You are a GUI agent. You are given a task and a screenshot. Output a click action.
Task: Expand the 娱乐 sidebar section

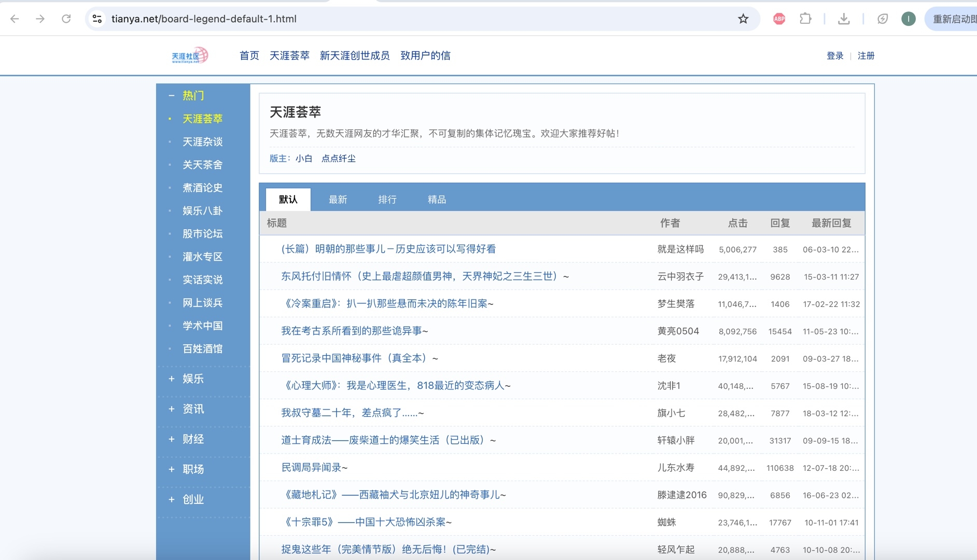click(x=171, y=379)
